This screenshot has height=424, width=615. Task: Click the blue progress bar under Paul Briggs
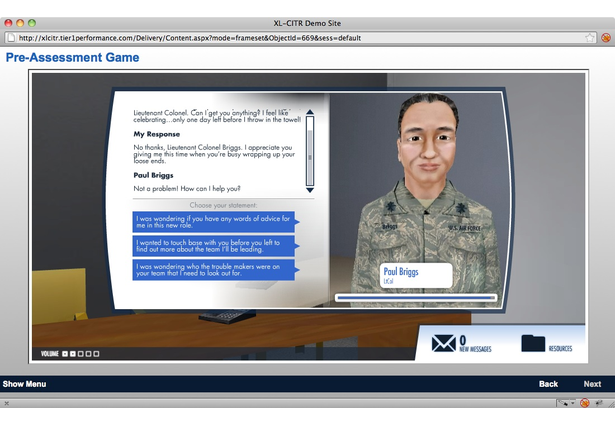[x=416, y=298]
